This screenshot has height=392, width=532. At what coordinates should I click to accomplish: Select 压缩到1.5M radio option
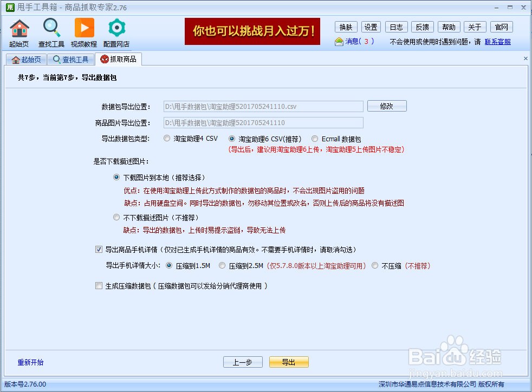pyautogui.click(x=169, y=265)
